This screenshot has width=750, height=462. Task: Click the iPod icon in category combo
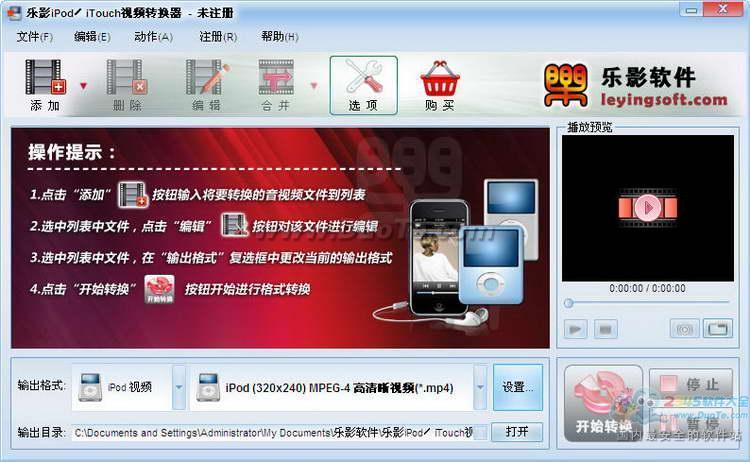click(x=90, y=387)
